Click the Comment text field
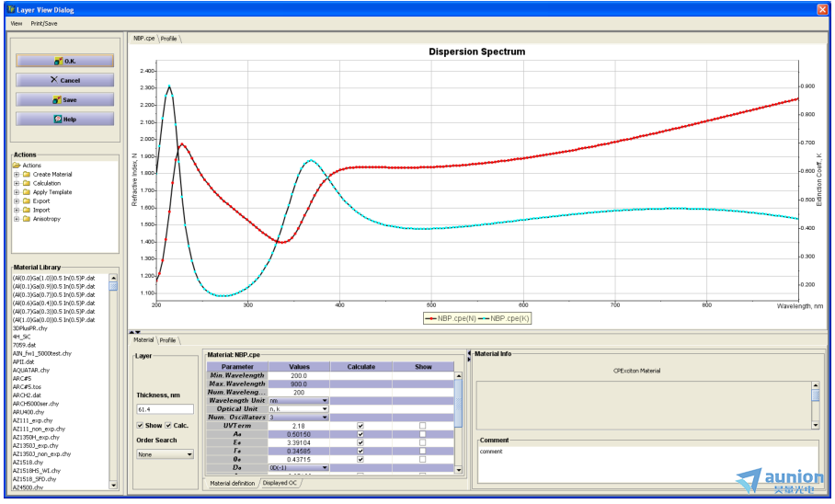 [x=647, y=464]
